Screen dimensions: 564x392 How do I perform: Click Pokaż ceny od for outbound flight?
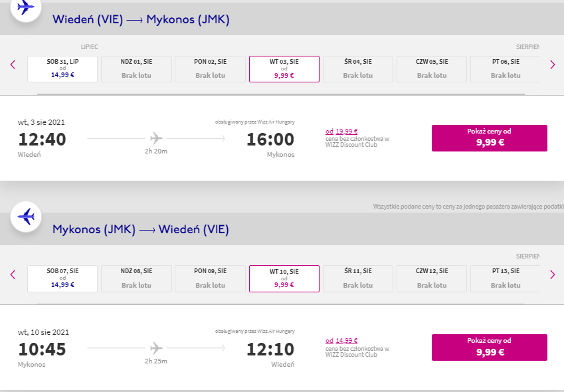tap(489, 138)
